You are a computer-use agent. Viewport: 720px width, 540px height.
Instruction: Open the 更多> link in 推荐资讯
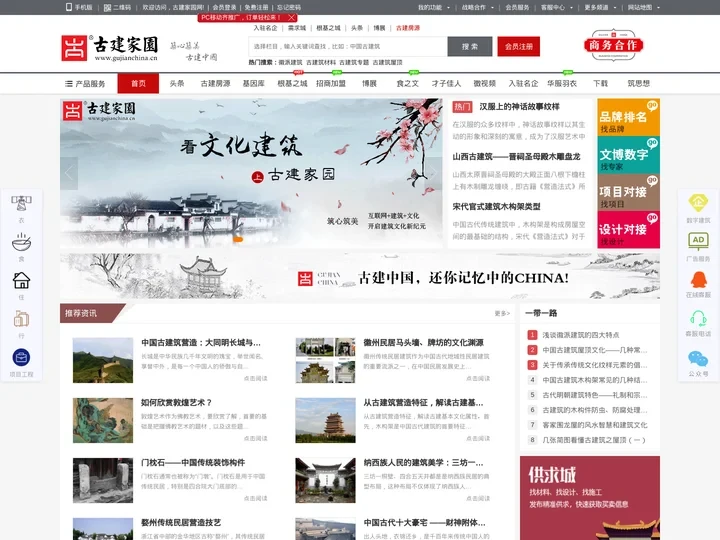502,313
